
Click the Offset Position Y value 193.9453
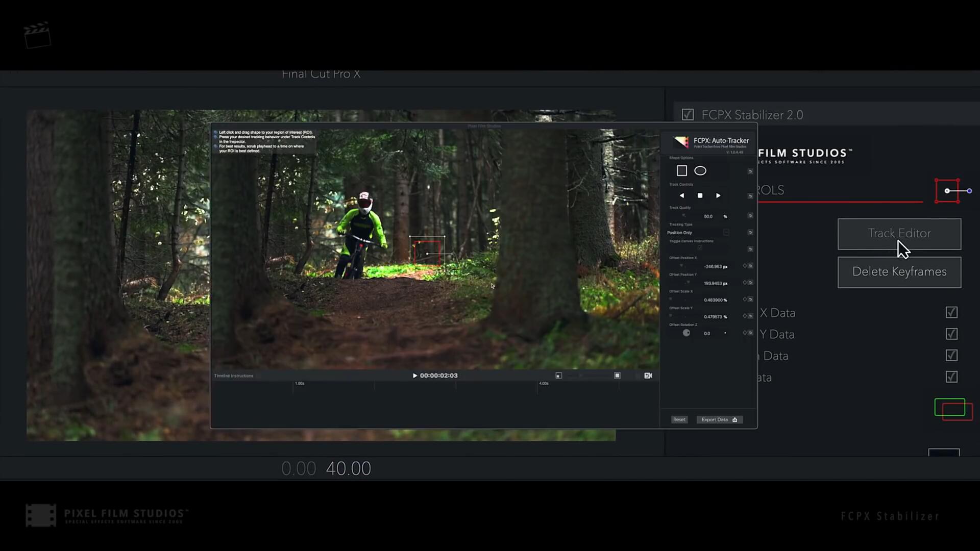click(x=713, y=283)
